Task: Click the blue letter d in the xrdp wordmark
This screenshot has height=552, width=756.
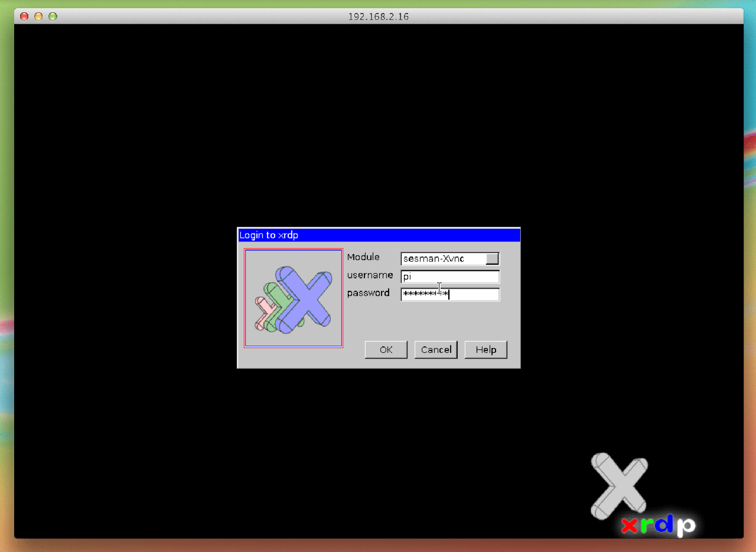Action: tap(664, 522)
